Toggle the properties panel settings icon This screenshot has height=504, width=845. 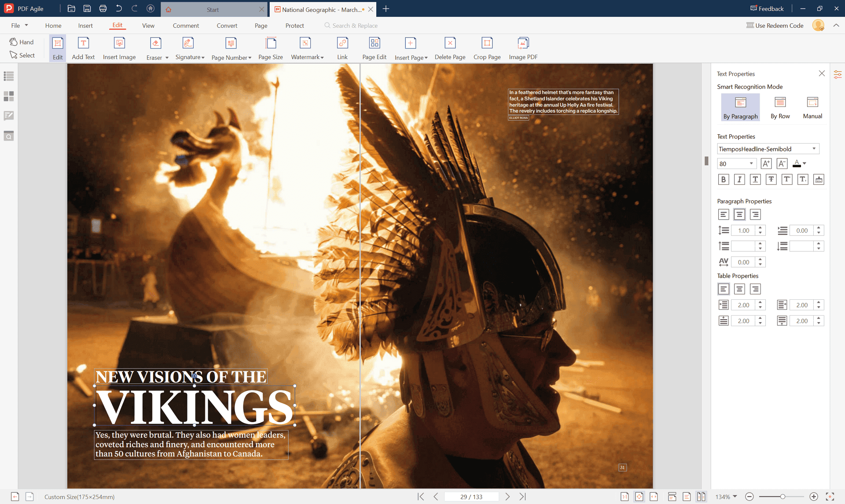838,74
